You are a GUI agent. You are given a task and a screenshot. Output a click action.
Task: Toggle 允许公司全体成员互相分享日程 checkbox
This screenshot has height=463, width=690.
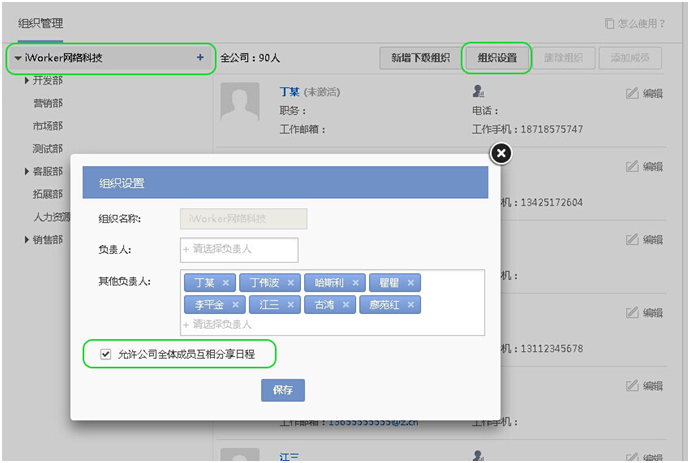pyautogui.click(x=105, y=354)
